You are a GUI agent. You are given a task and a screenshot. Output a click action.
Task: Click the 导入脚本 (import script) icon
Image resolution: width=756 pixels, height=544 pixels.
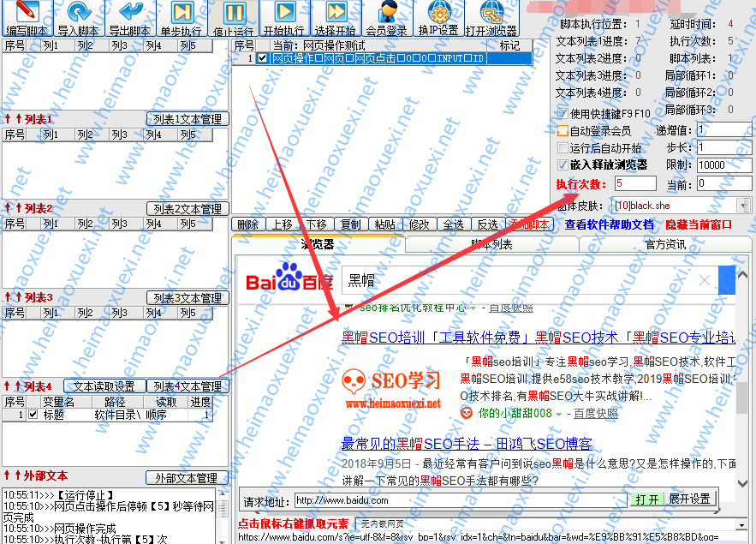point(78,13)
